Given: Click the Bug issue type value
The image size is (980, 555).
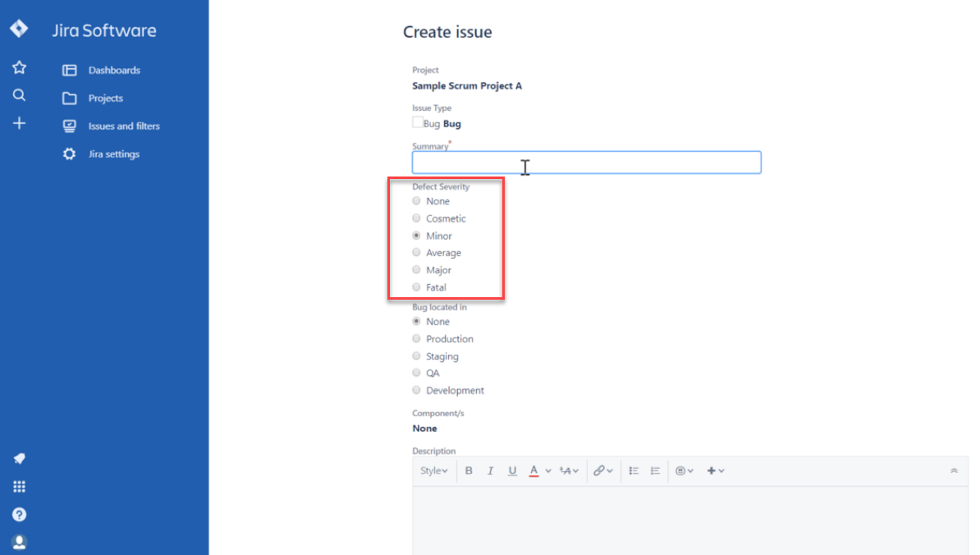Looking at the screenshot, I should tap(452, 124).
